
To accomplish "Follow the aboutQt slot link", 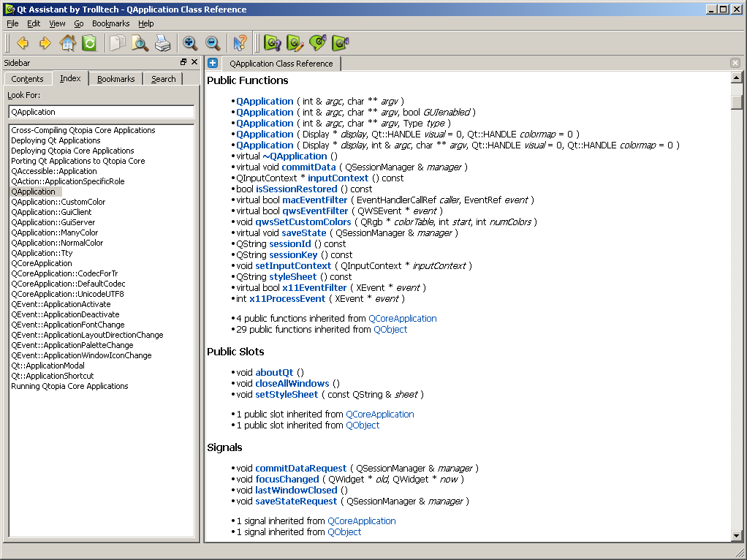I will [x=274, y=373].
